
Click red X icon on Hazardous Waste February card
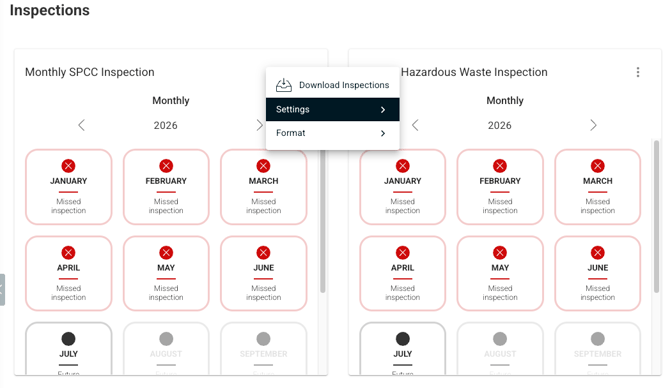coord(500,166)
